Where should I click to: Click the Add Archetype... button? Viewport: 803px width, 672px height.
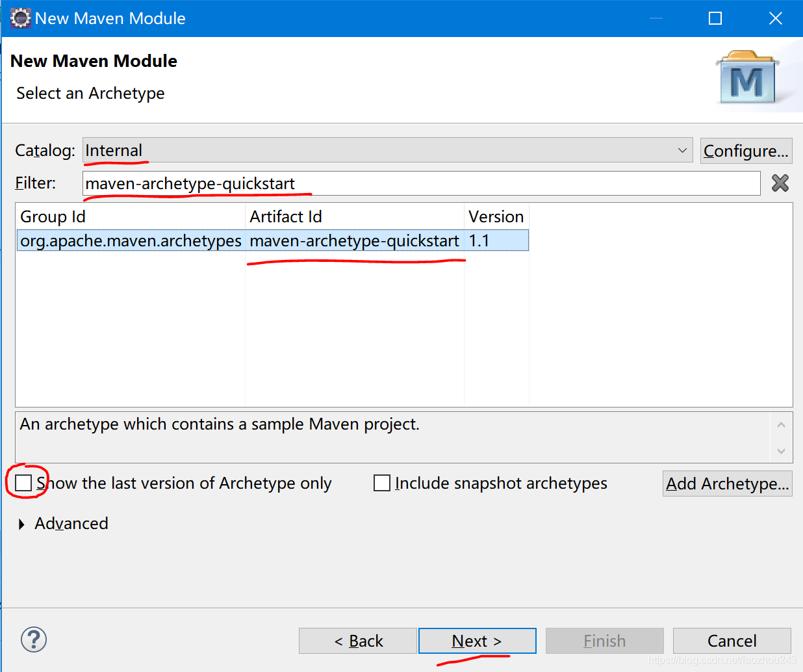coord(727,484)
